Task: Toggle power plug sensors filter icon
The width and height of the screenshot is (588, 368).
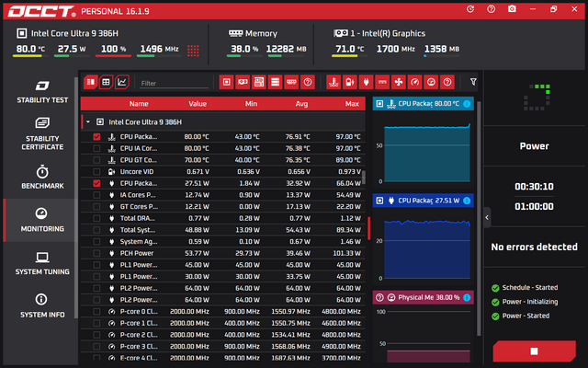Action: pos(366,82)
